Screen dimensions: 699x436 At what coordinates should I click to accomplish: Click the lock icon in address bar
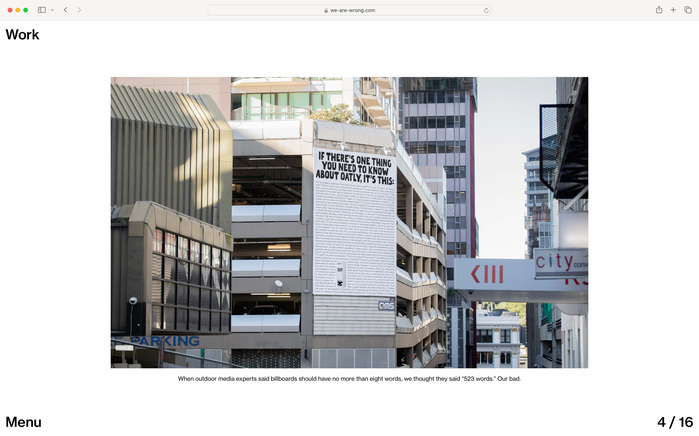click(x=326, y=10)
